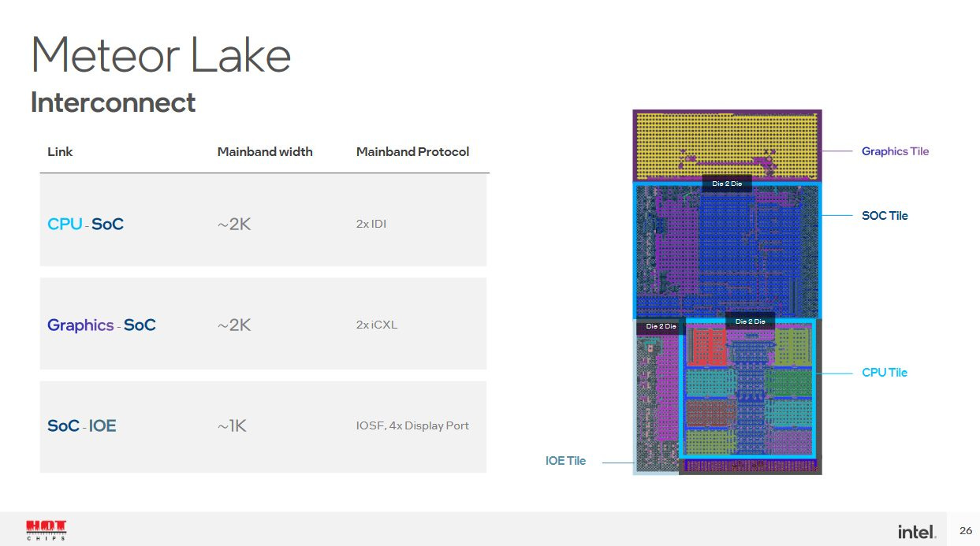Click the Die 2 Die tag above the CPU tile

pyautogui.click(x=750, y=321)
